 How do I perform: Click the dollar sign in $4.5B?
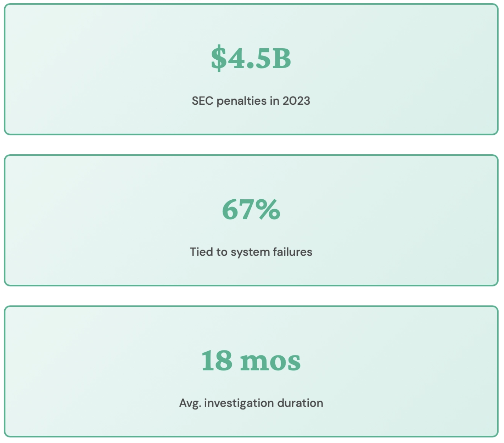(x=218, y=58)
